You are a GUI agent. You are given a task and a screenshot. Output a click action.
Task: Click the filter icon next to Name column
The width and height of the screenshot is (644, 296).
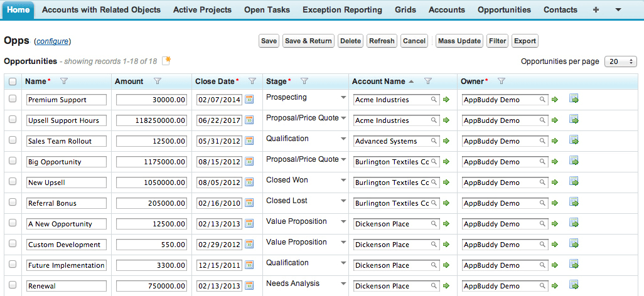pos(63,81)
